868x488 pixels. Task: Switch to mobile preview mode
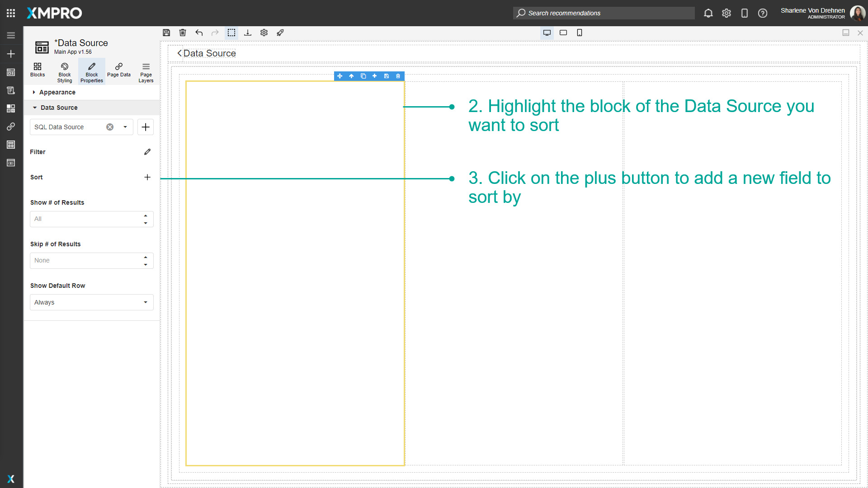580,33
